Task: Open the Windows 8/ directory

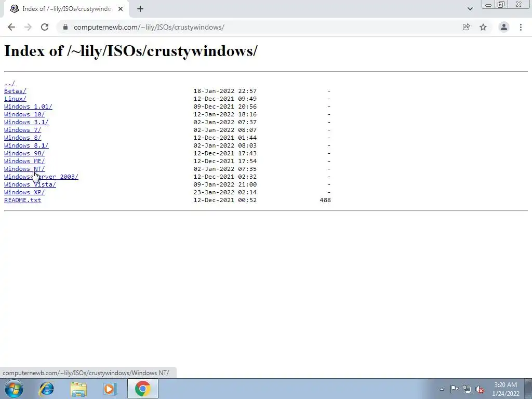Action: tap(23, 138)
